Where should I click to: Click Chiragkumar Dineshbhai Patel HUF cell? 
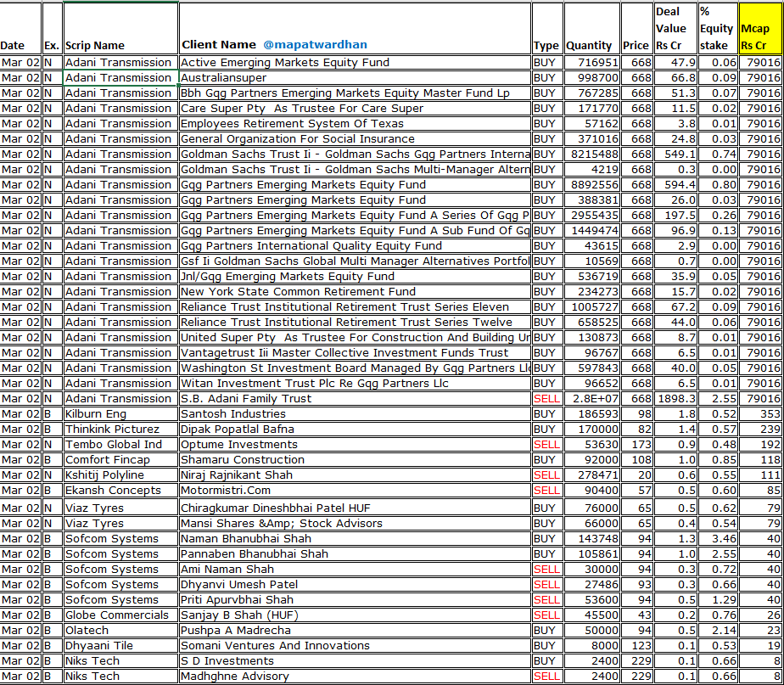tap(355, 508)
